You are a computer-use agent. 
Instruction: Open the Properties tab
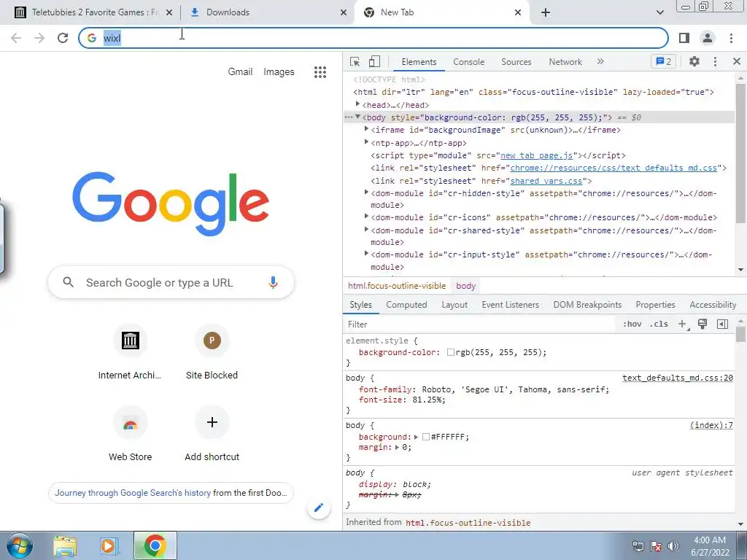[655, 305]
